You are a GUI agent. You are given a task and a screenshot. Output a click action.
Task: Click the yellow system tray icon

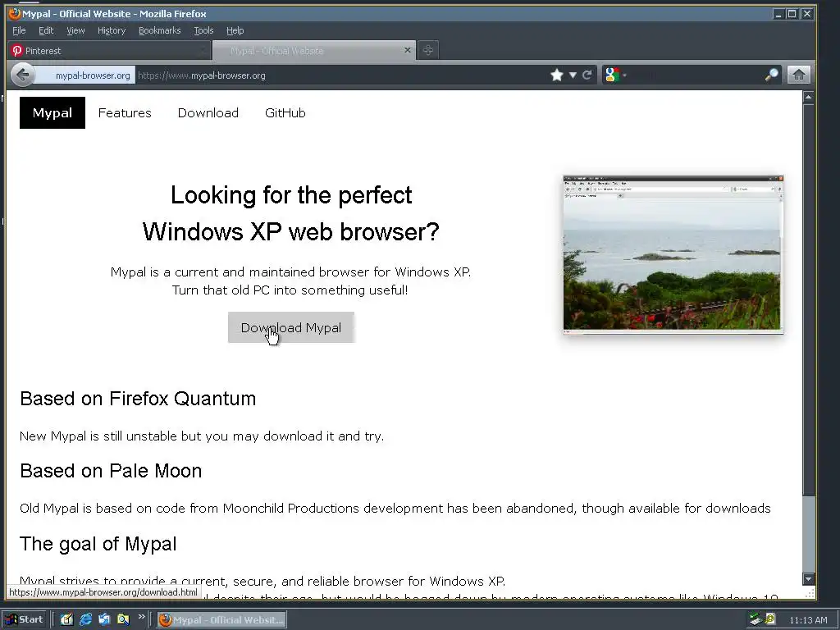coord(770,619)
